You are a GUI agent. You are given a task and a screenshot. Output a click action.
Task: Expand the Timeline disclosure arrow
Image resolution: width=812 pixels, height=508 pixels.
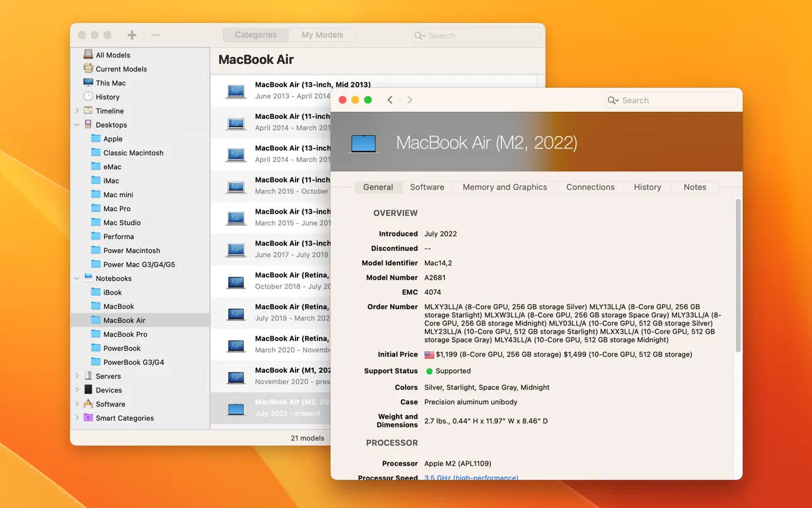(x=77, y=111)
